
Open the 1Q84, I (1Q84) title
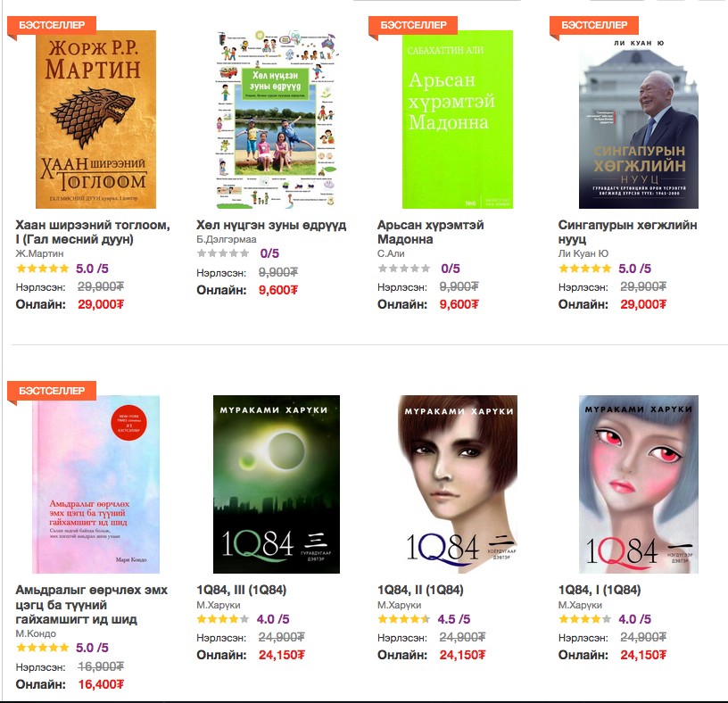pos(600,591)
